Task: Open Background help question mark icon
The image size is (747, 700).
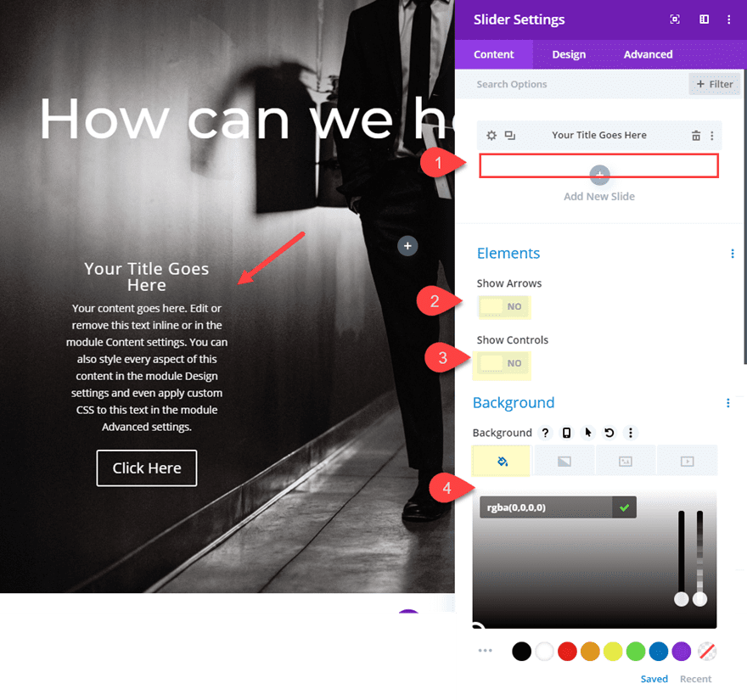Action: [x=545, y=433]
